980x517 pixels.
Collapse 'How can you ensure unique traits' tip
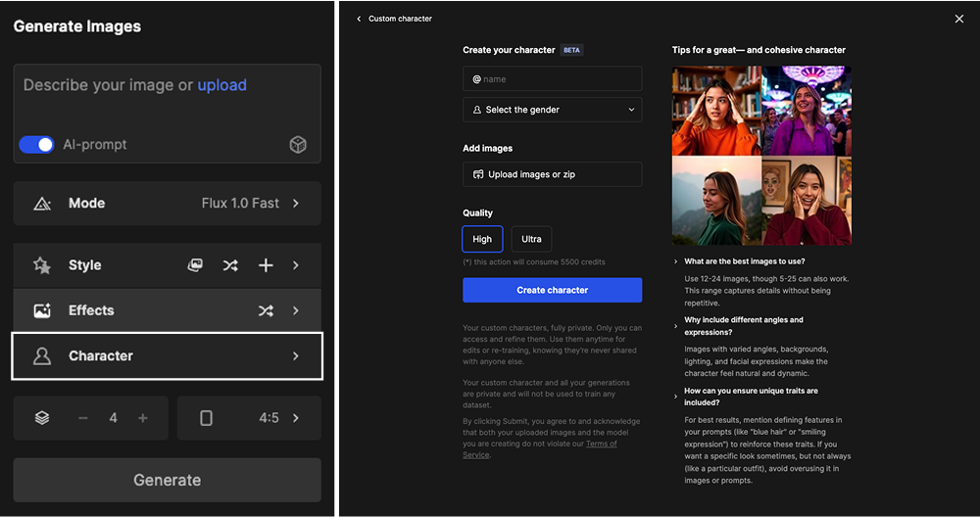[675, 397]
